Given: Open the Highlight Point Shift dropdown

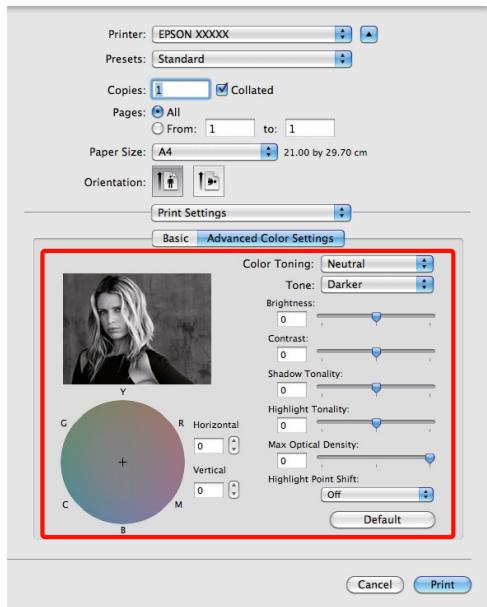Looking at the screenshot, I should pos(377,495).
